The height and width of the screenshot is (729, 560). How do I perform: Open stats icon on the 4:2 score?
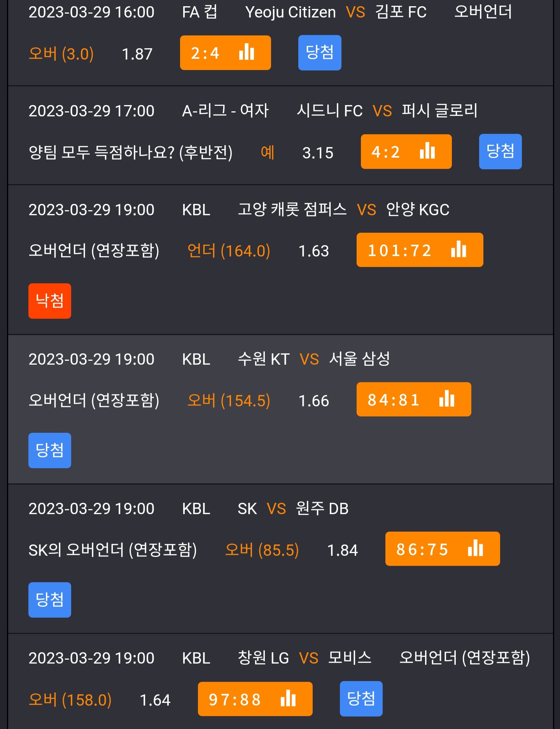pyautogui.click(x=427, y=151)
